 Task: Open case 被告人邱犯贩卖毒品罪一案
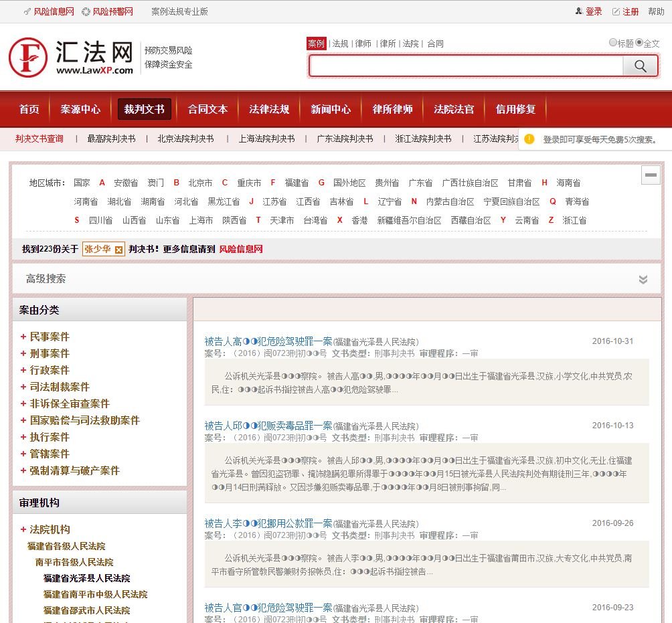(x=268, y=426)
